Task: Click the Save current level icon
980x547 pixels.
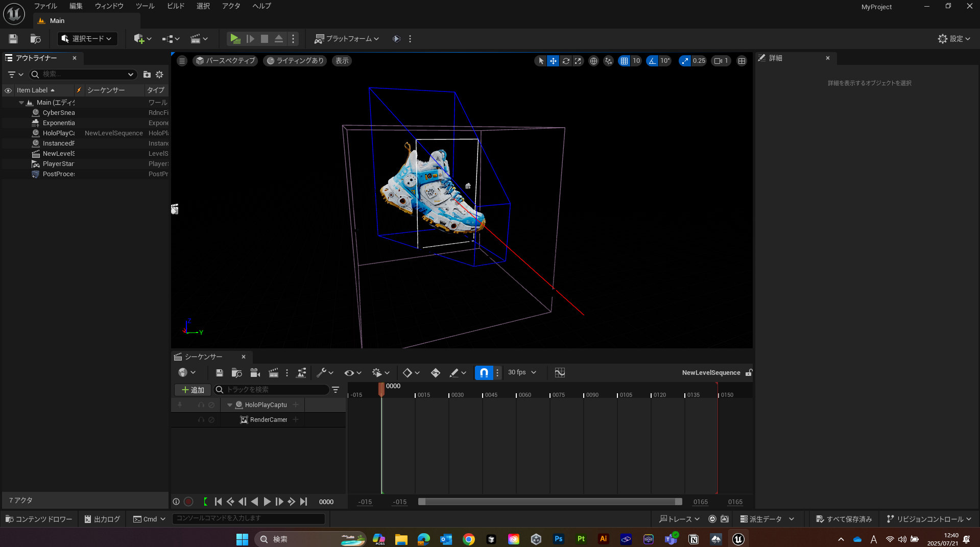Action: pyautogui.click(x=13, y=39)
